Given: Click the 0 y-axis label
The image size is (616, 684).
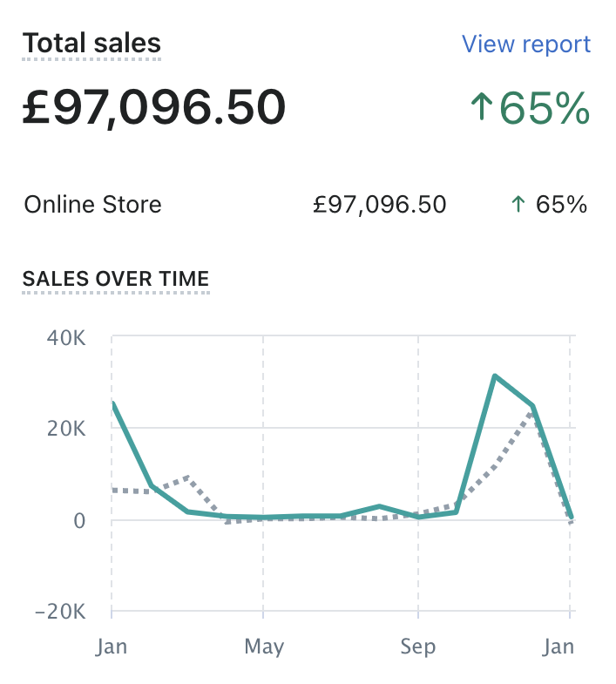Looking at the screenshot, I should click(78, 521).
